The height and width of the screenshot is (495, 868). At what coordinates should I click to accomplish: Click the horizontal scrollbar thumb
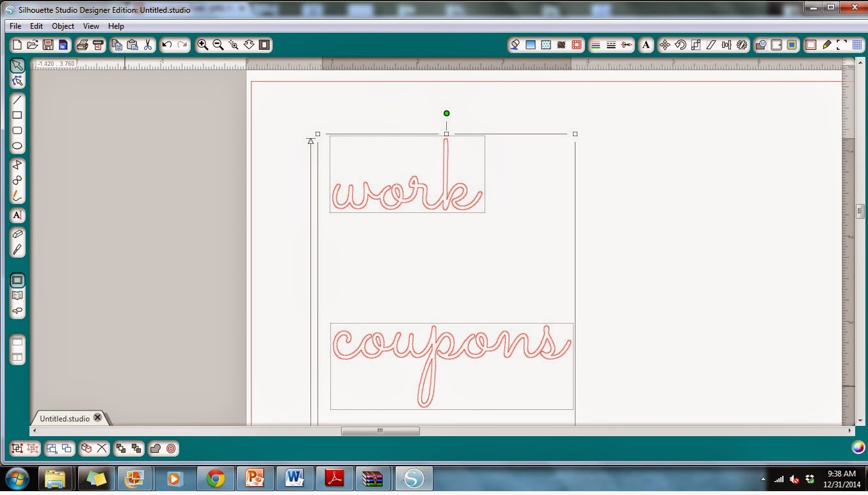[x=380, y=431]
